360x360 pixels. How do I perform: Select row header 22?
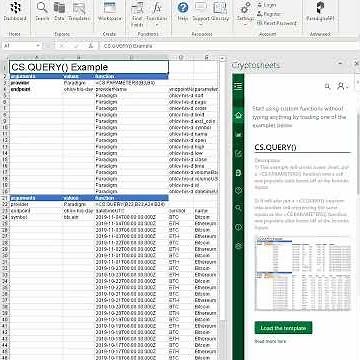click(x=5, y=204)
